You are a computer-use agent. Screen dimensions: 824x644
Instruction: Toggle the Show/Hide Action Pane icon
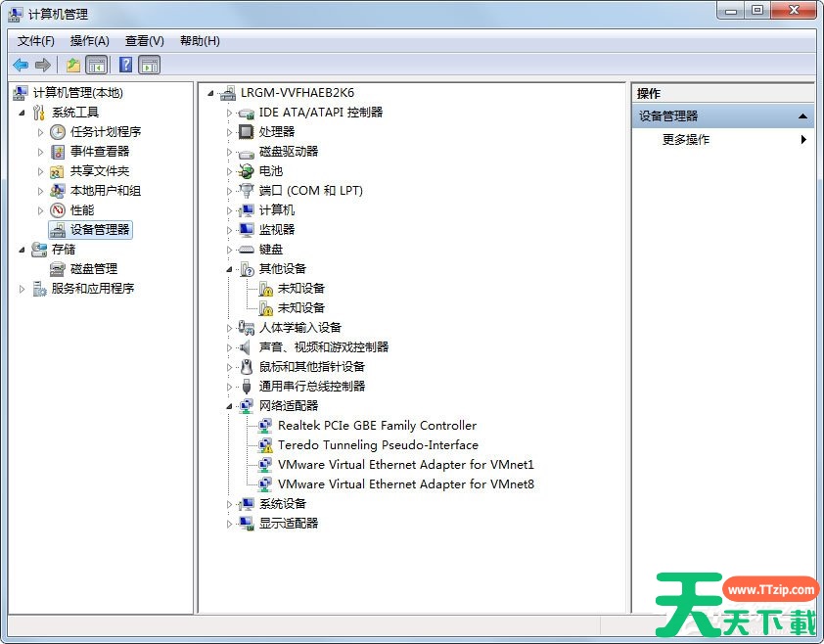click(x=150, y=66)
